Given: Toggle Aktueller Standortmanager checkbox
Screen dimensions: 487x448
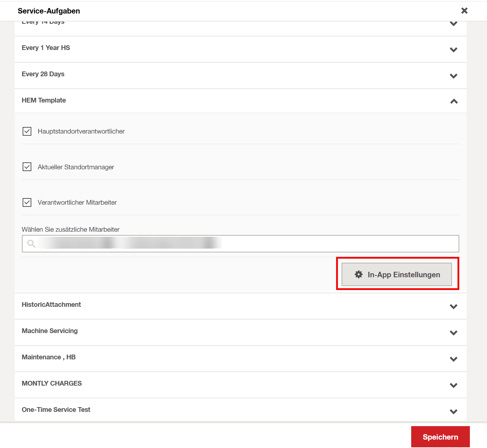Looking at the screenshot, I should (27, 167).
